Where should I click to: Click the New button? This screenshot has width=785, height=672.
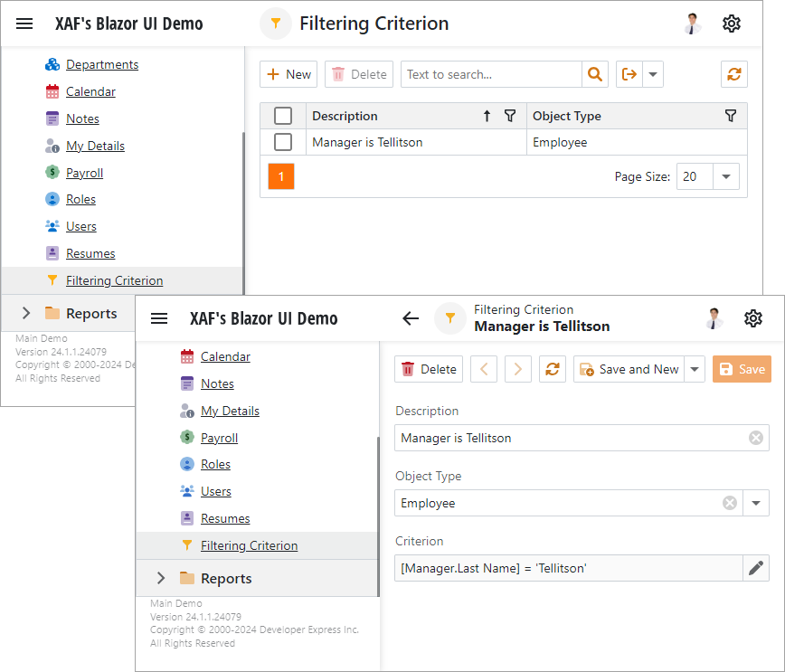tap(288, 74)
